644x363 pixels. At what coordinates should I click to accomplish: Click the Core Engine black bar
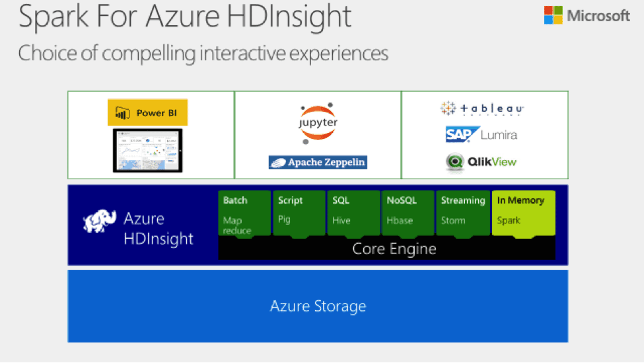[386, 249]
